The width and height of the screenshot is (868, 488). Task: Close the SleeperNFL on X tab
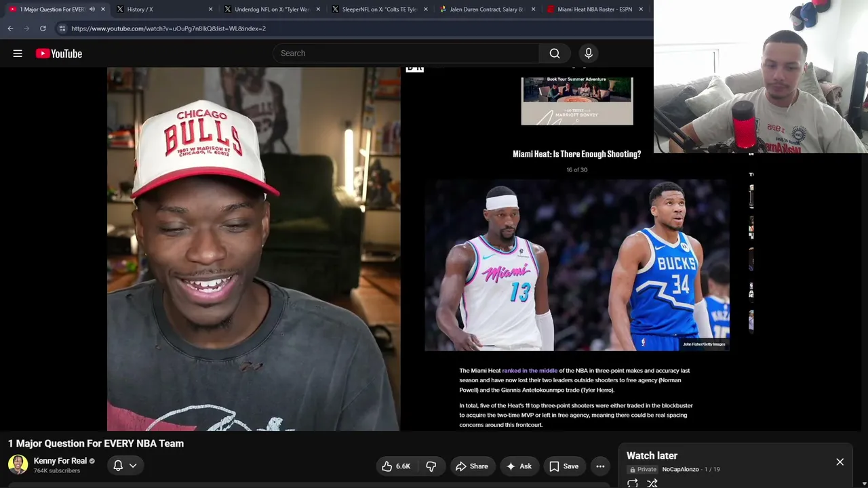tap(426, 9)
